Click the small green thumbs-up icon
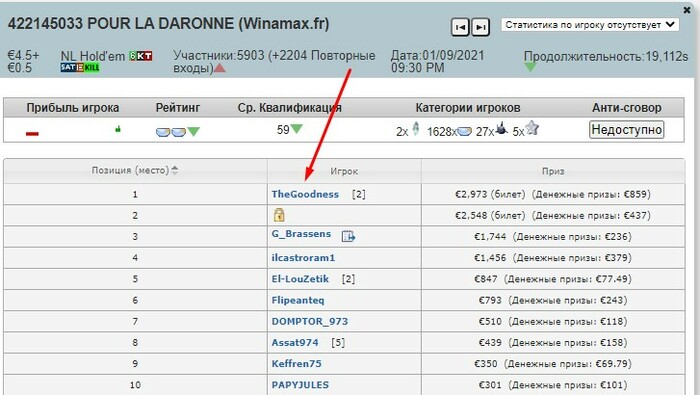The width and height of the screenshot is (700, 395). click(x=118, y=129)
